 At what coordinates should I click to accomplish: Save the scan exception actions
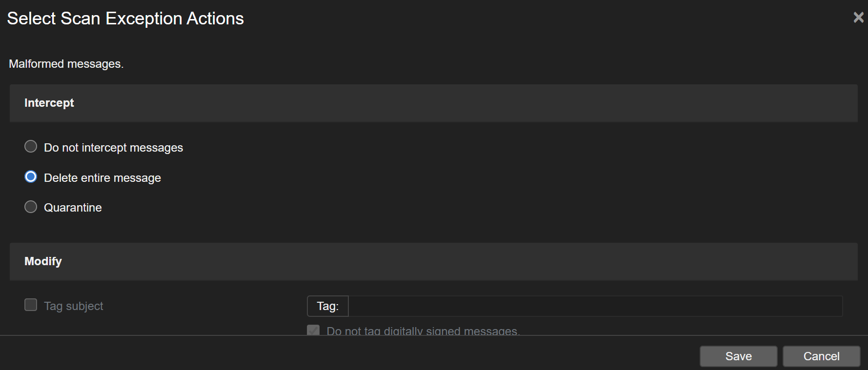click(738, 356)
